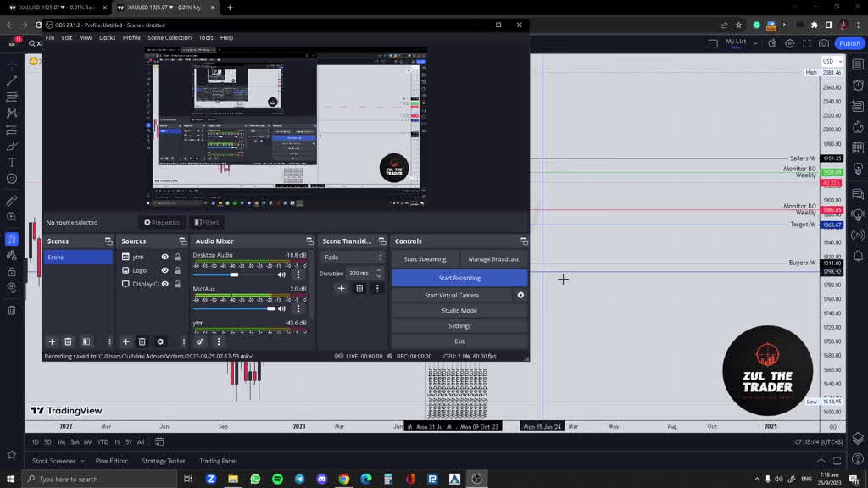
Task: Click the Start Recording button
Action: click(459, 278)
